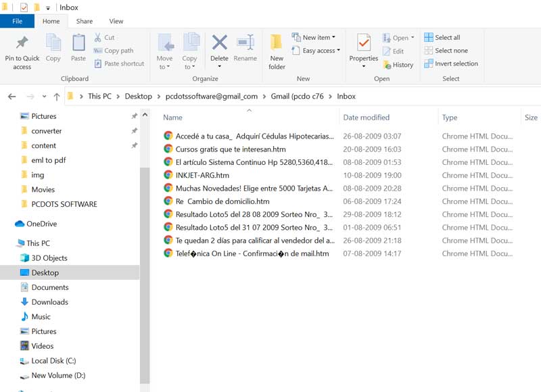Open the recent locations dropdown arrow
This screenshot has height=392, width=541.
click(x=44, y=97)
